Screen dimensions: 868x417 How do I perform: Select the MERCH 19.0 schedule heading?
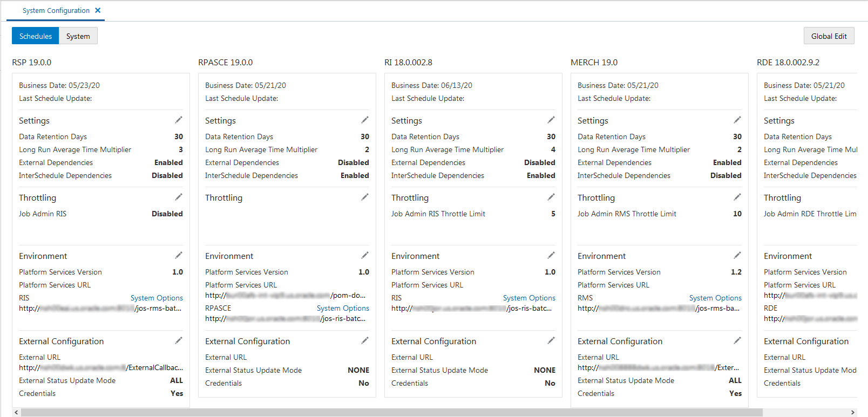(x=594, y=62)
